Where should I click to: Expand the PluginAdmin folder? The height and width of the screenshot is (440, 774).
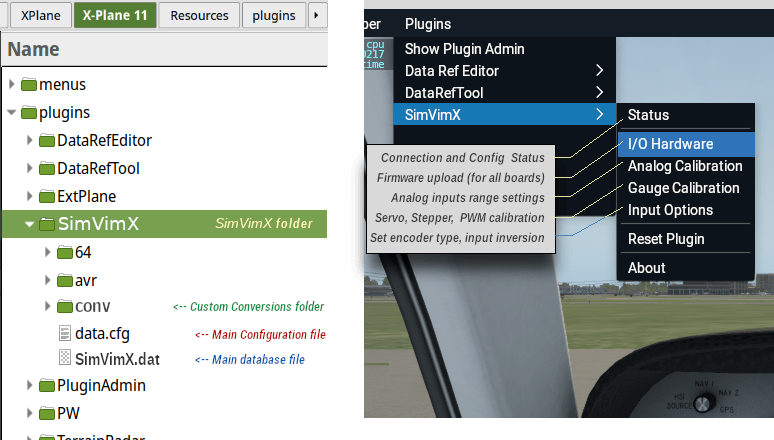tap(30, 385)
